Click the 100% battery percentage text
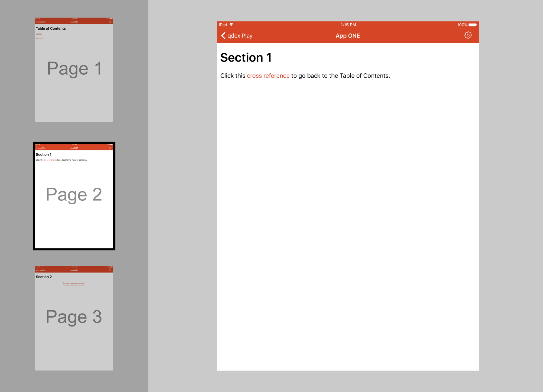The width and height of the screenshot is (543, 392). pos(462,25)
